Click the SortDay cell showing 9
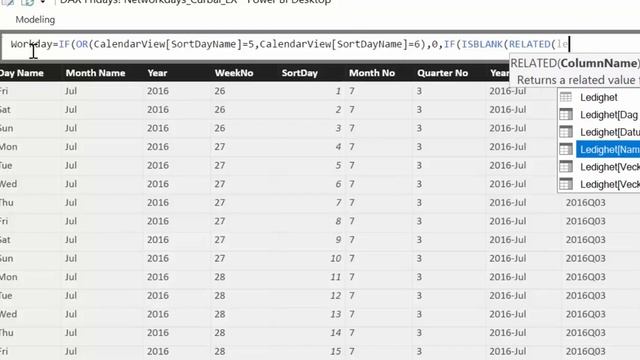This screenshot has width=640, height=360. 338,240
